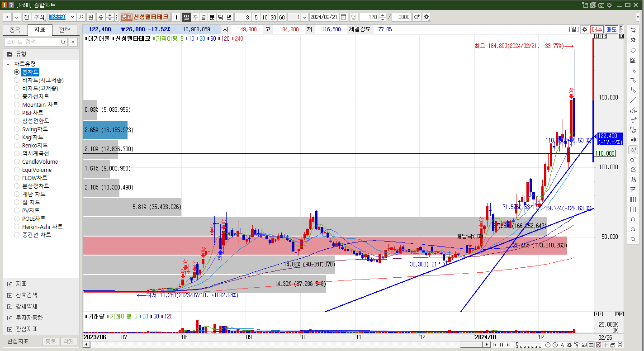Expand the 지표 tree section
The height and width of the screenshot is (351, 644).
point(10,284)
